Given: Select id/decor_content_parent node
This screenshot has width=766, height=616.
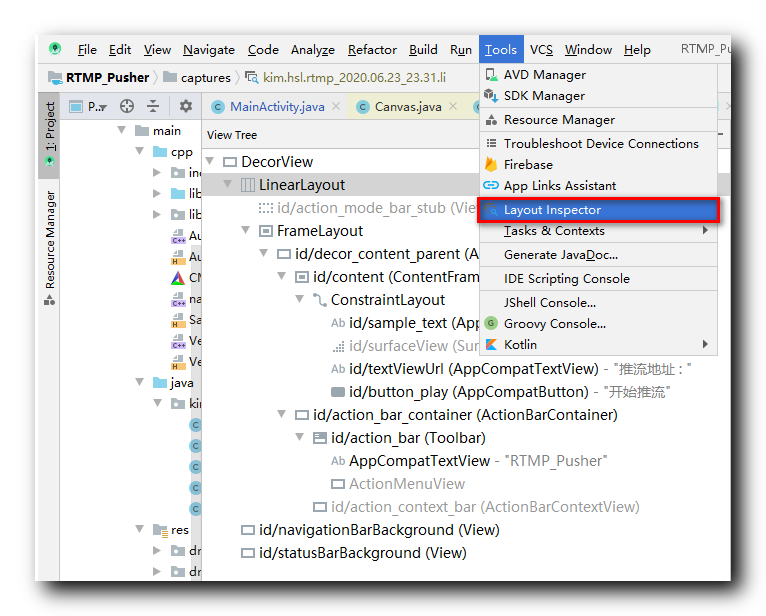Looking at the screenshot, I should 378,254.
